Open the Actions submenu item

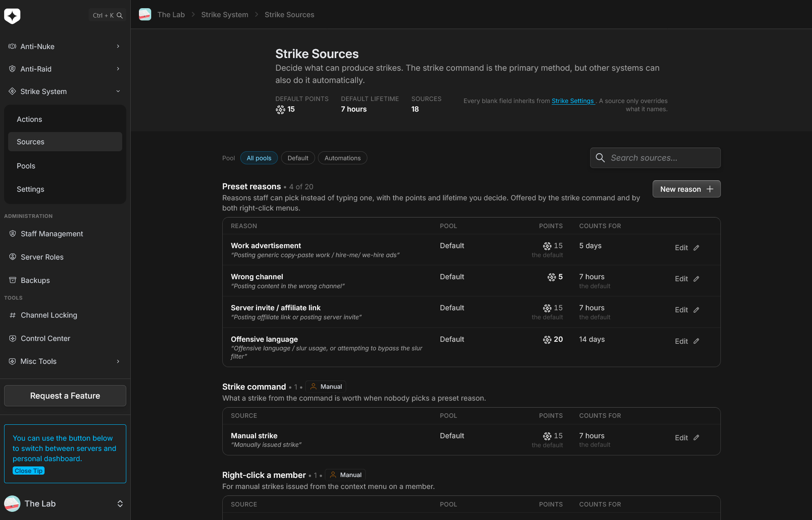tap(65, 119)
